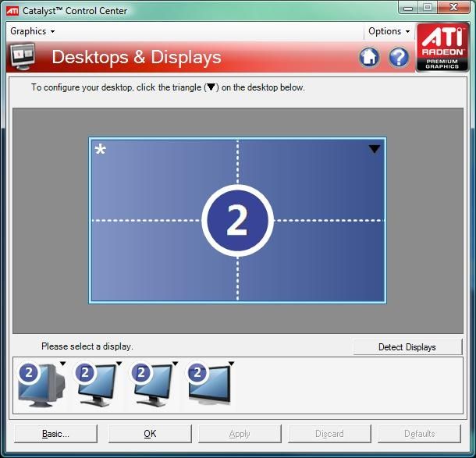Viewport: 476px width, 458px height.
Task: Click the Detect Displays button
Action: (407, 347)
